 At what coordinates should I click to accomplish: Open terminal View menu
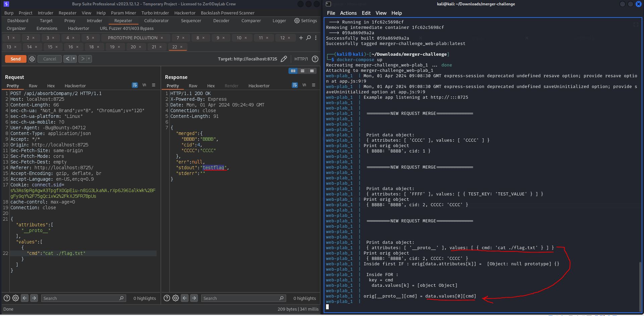point(381,13)
